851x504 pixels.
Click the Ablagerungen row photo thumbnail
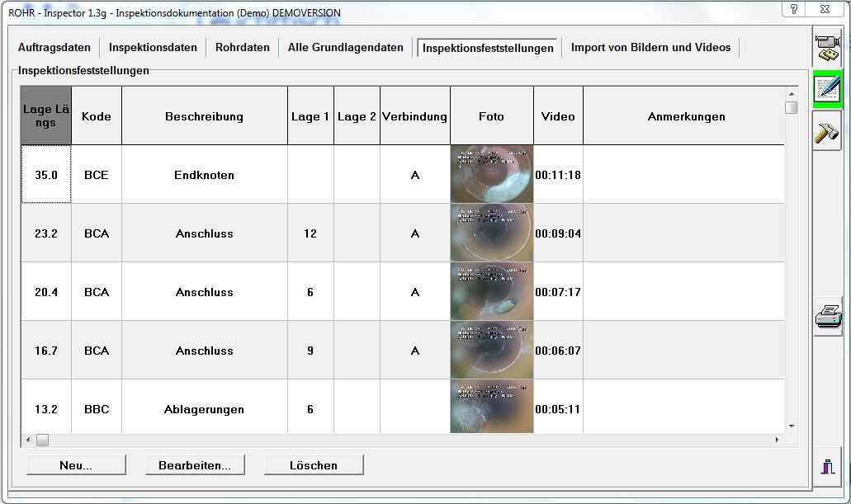coord(492,407)
